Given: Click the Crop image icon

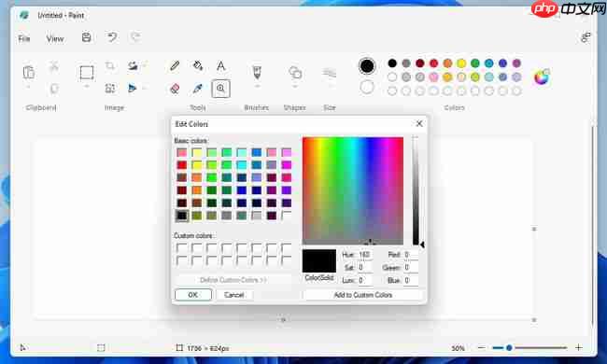Looking at the screenshot, I should coord(110,65).
